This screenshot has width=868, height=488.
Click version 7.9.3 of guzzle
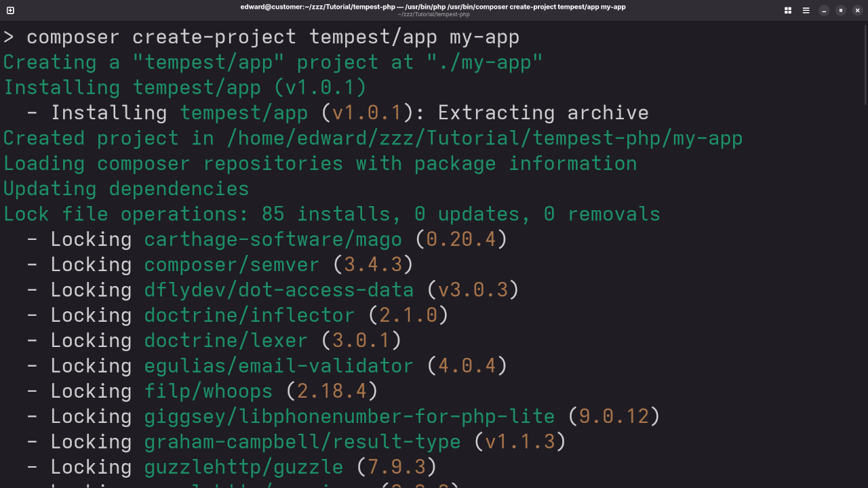pyautogui.click(x=397, y=467)
